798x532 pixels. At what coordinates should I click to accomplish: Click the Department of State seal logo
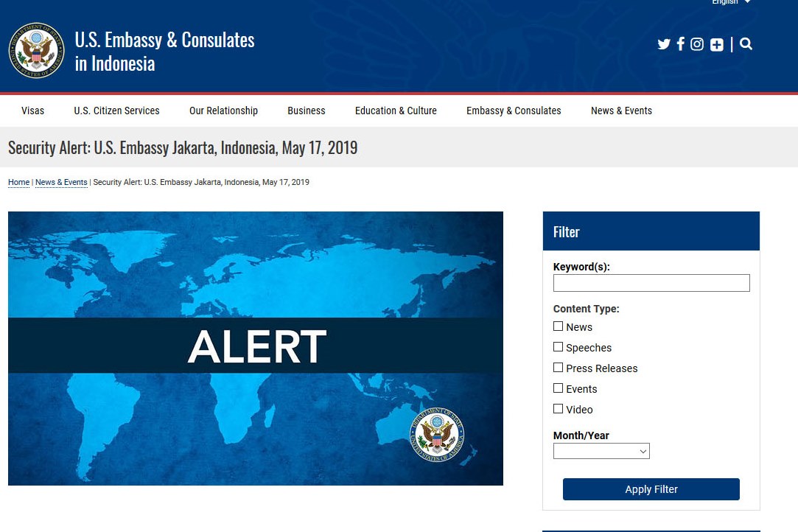point(36,51)
